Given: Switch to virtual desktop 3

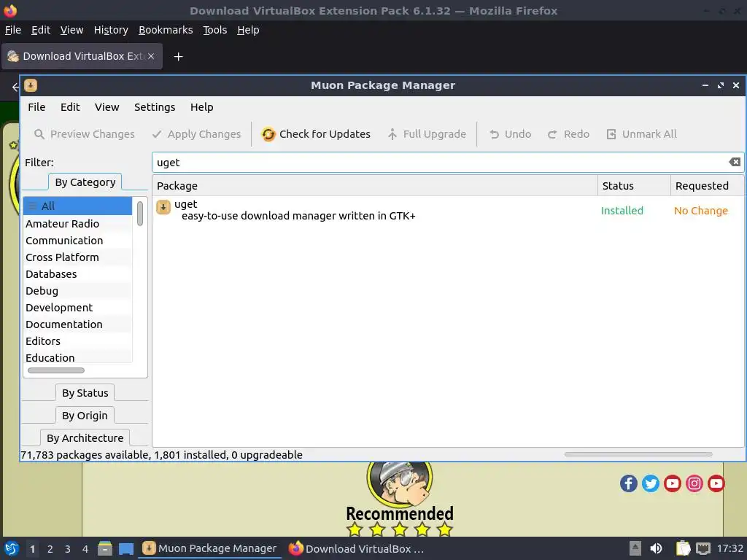Looking at the screenshot, I should (68, 548).
